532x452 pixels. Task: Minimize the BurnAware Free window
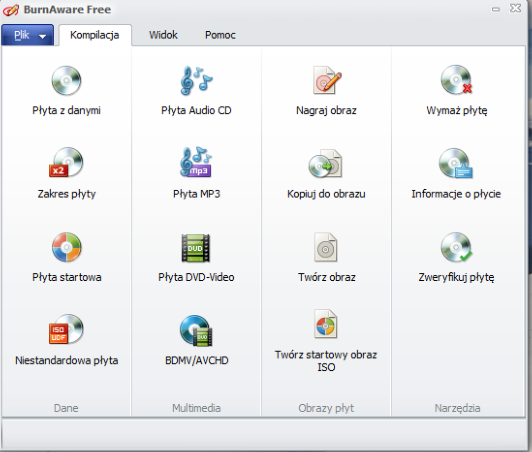pyautogui.click(x=496, y=9)
